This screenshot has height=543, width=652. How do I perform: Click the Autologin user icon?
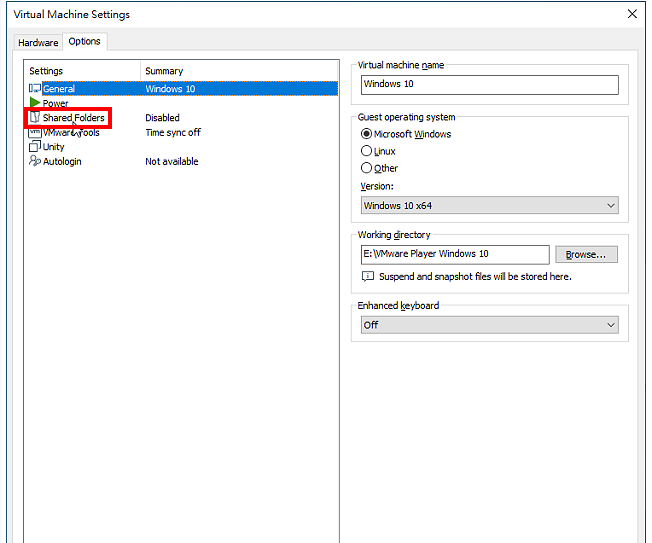click(x=35, y=161)
